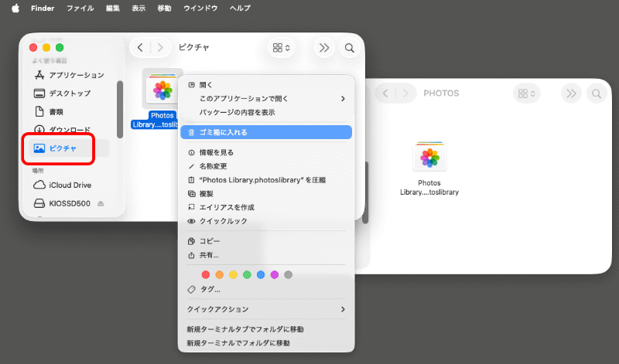Choose エイリアスを作成

tap(266, 207)
